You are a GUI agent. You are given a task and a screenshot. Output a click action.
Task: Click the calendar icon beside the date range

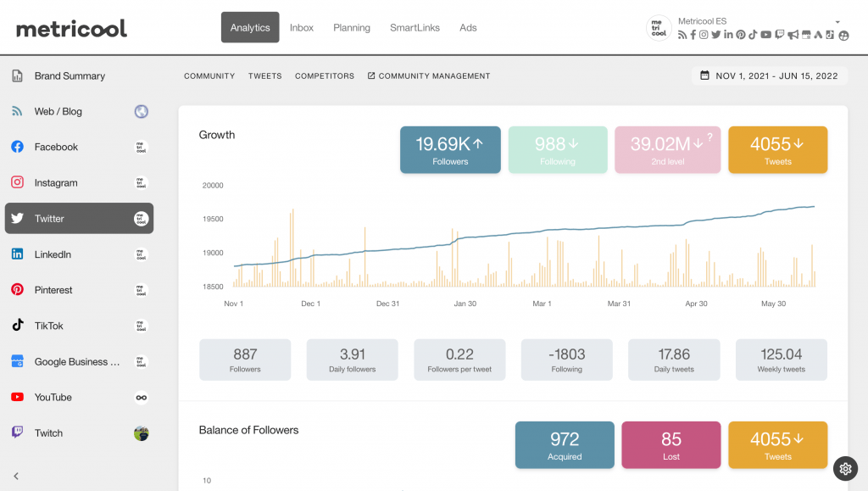pyautogui.click(x=704, y=75)
